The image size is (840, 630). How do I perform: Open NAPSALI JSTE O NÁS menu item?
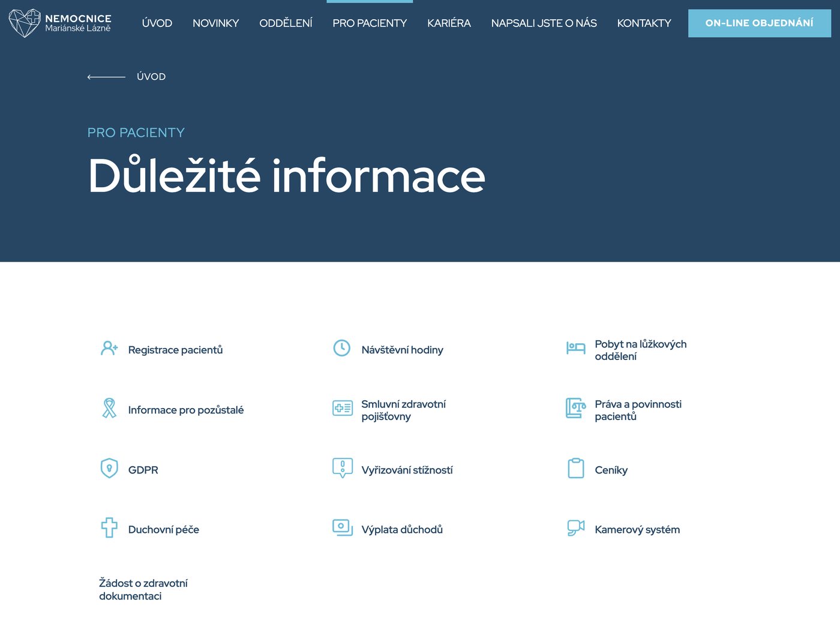pos(544,23)
